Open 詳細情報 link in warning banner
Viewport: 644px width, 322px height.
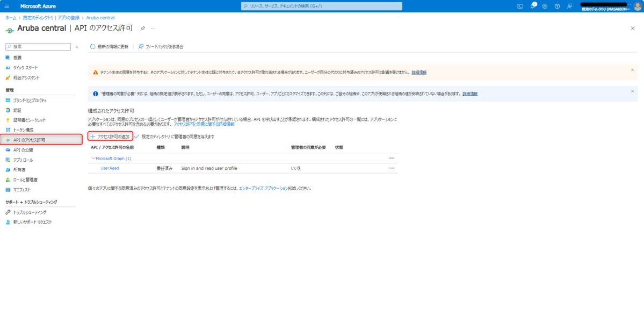[419, 73]
